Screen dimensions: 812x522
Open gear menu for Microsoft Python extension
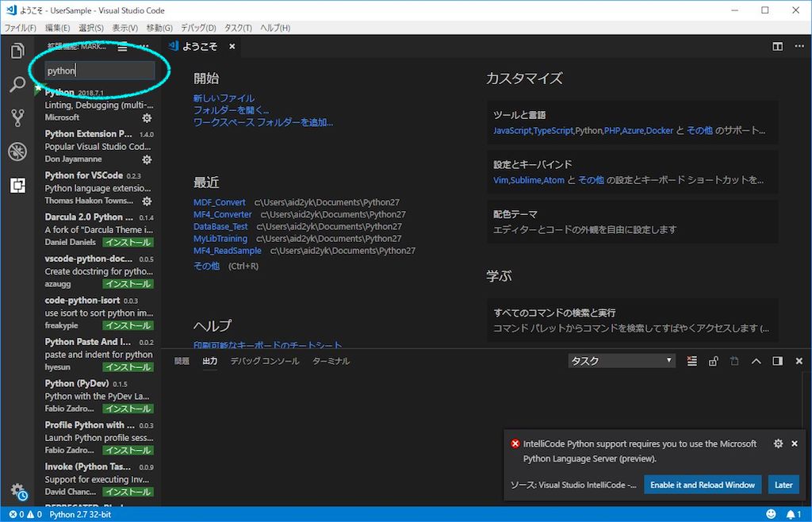tap(147, 118)
